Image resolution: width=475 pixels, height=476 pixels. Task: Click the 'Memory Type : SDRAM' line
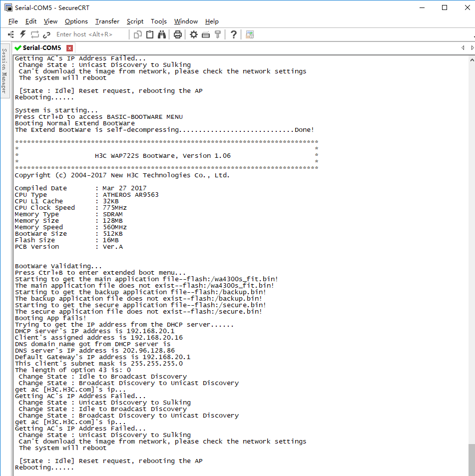tap(69, 214)
